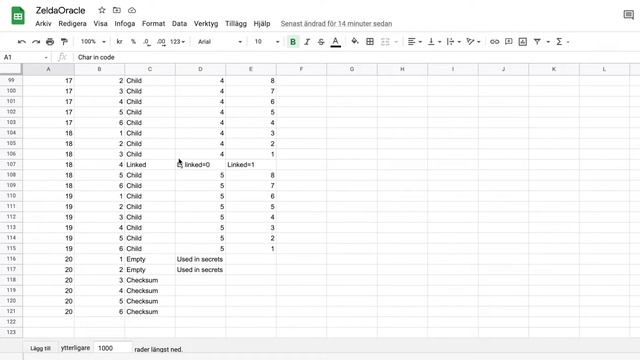640x360 pixels.
Task: Create a filter
Action: tap(537, 42)
